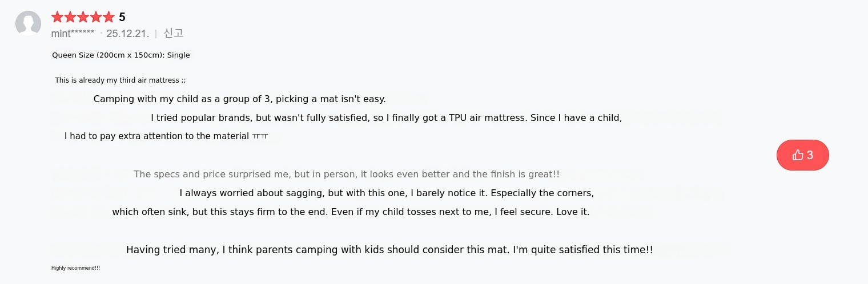Click the Queen Size option text

[x=120, y=55]
